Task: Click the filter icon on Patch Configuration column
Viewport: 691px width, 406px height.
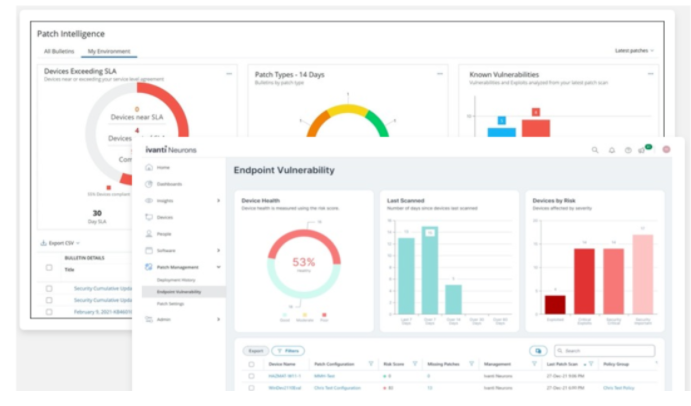Action: 371,364
